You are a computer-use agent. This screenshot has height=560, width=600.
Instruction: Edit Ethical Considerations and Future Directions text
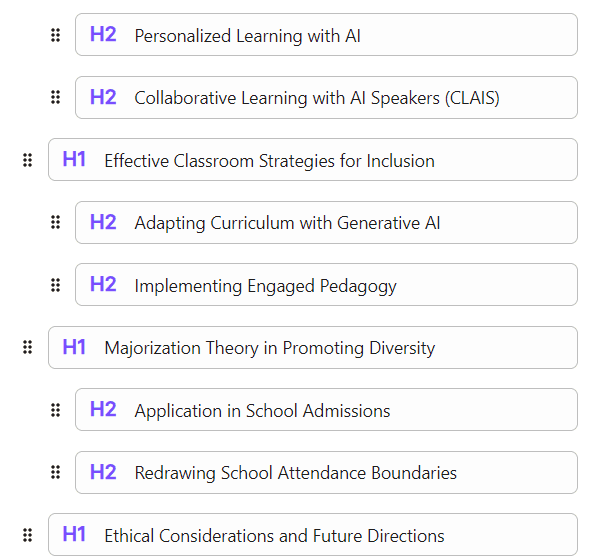(x=274, y=536)
